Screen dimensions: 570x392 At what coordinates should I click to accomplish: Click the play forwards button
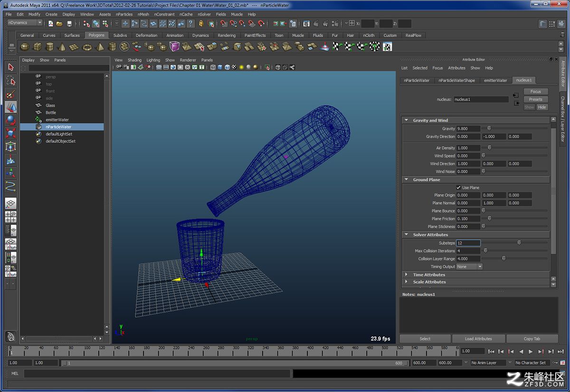[531, 352]
